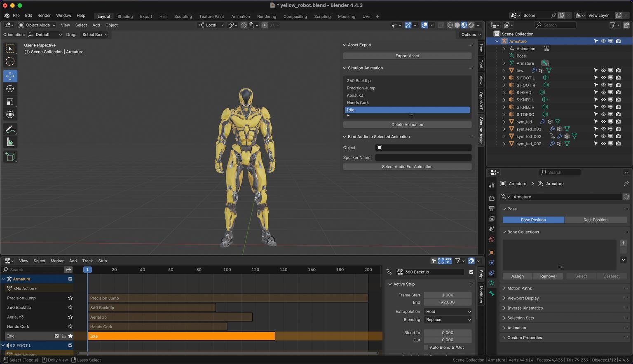
Task: Click the Export Asset button
Action: [x=407, y=56]
